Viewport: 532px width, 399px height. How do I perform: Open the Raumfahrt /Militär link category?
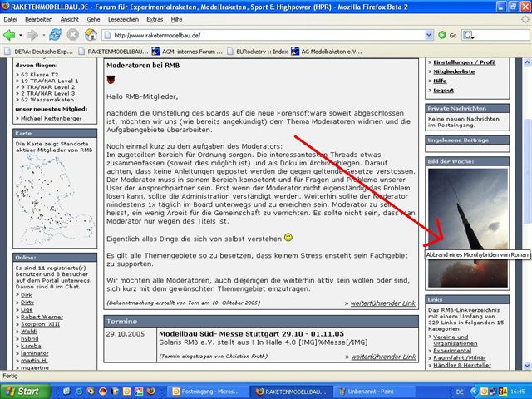tap(460, 357)
